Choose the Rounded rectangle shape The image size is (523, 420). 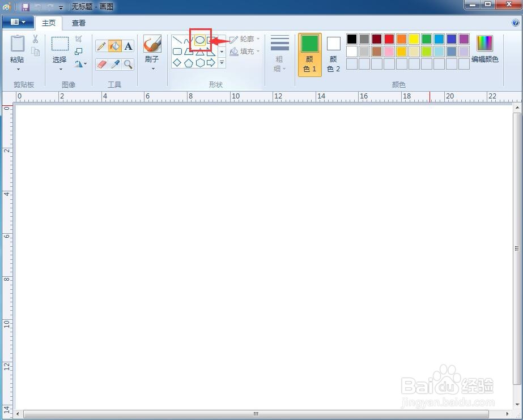pos(177,52)
